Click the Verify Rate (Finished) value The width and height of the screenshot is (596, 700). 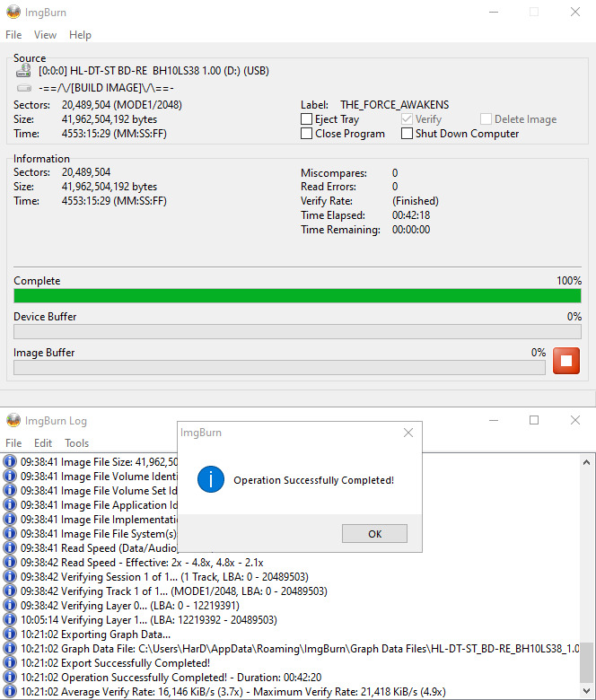(416, 201)
